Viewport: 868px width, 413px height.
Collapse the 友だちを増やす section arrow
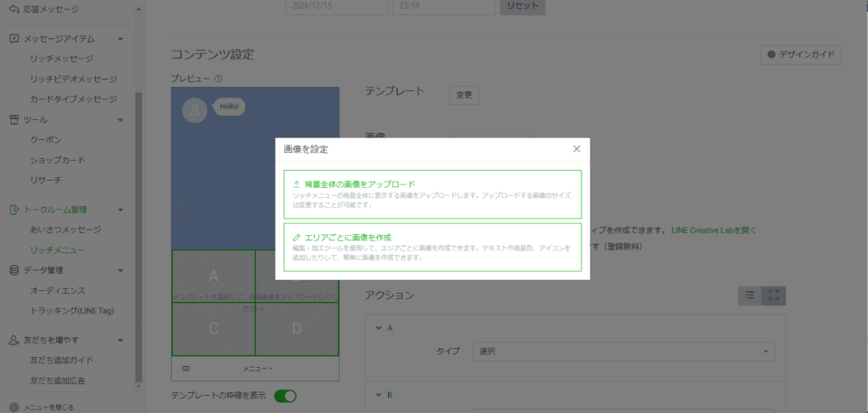tap(120, 340)
